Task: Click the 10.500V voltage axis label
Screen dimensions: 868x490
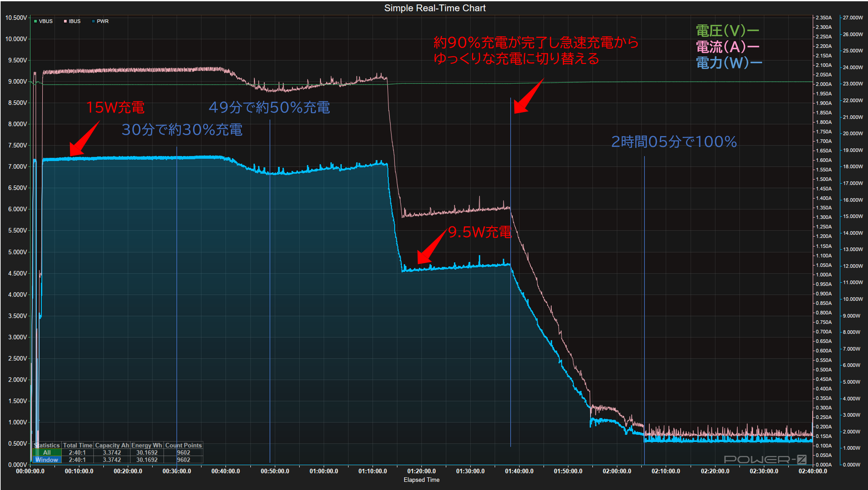Action: click(16, 17)
